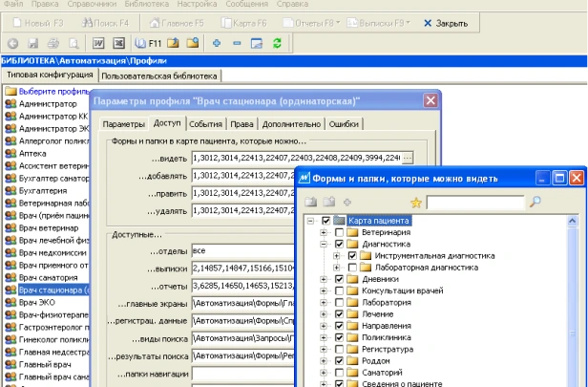Open the Справочники menu
The image size is (588, 387).
point(92,4)
